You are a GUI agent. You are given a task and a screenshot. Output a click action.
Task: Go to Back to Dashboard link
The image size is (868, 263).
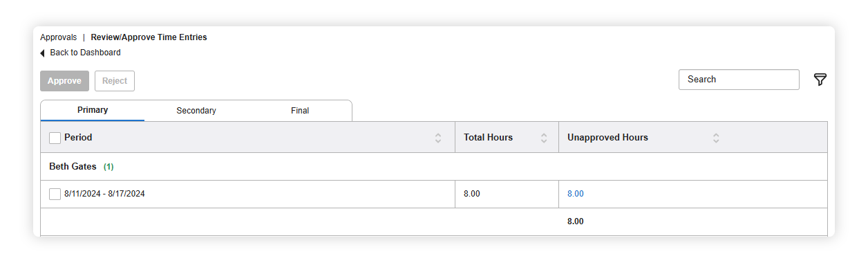coord(85,53)
